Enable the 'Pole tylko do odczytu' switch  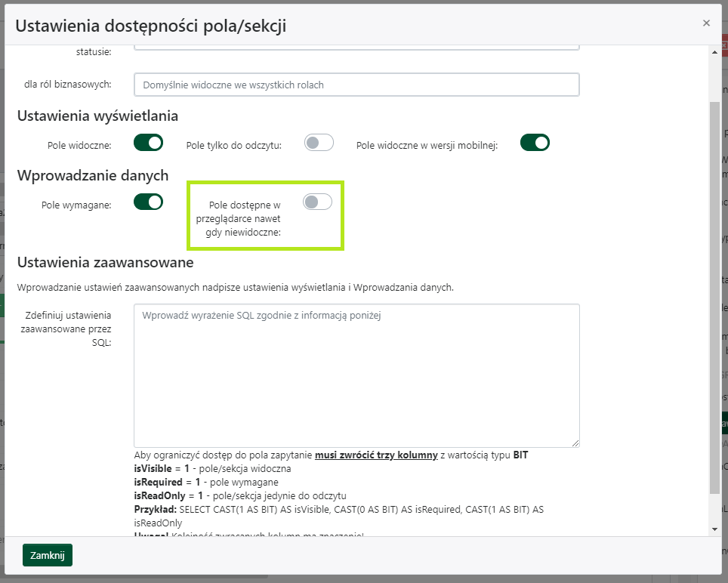tap(319, 143)
